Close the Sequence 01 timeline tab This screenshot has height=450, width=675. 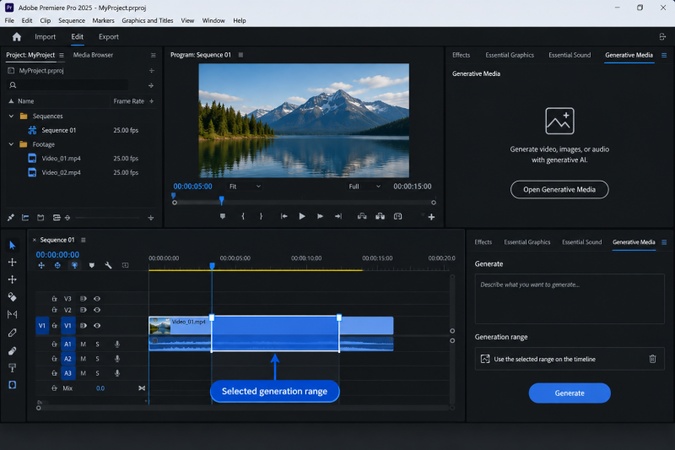click(34, 240)
